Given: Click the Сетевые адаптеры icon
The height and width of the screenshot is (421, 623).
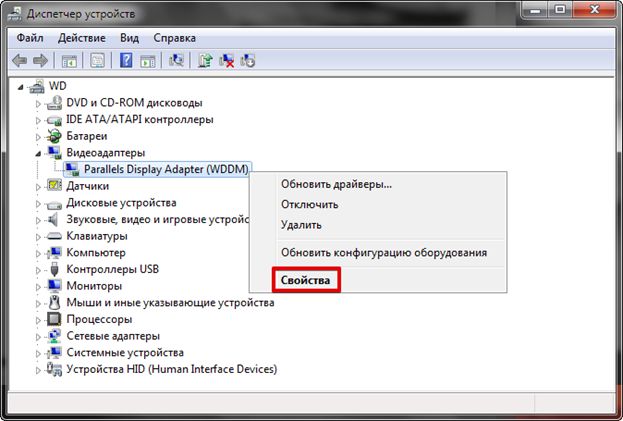Looking at the screenshot, I should click(54, 336).
